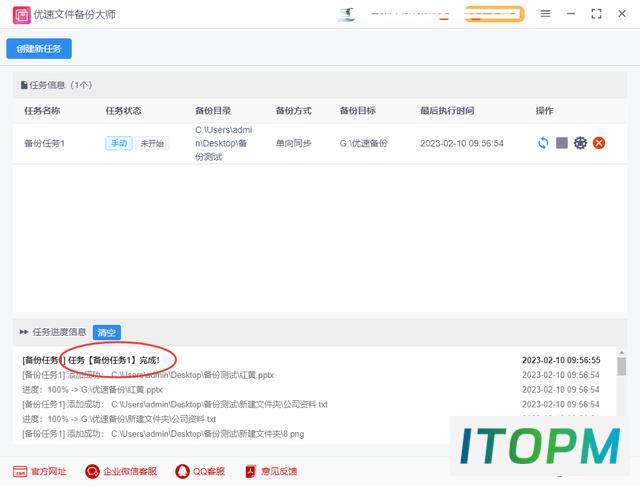640x486 pixels.
Task: Click the log scrollbar up arrow
Action: pos(621,352)
